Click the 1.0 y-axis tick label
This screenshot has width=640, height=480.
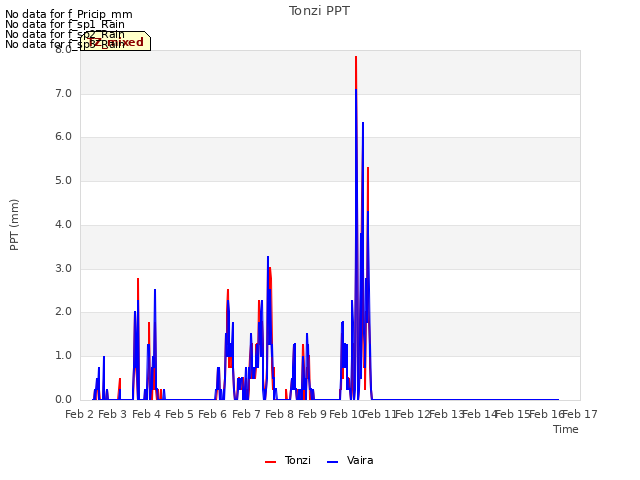63,356
